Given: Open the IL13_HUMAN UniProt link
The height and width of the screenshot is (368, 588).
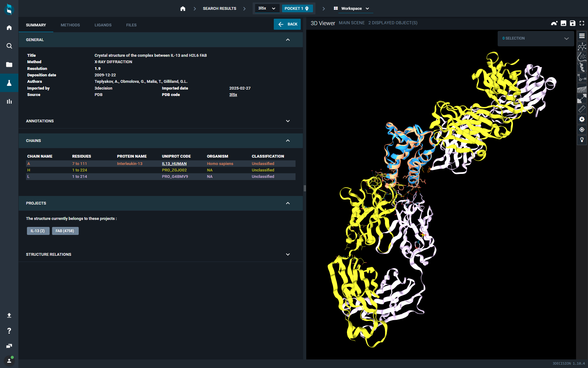Looking at the screenshot, I should click(174, 164).
